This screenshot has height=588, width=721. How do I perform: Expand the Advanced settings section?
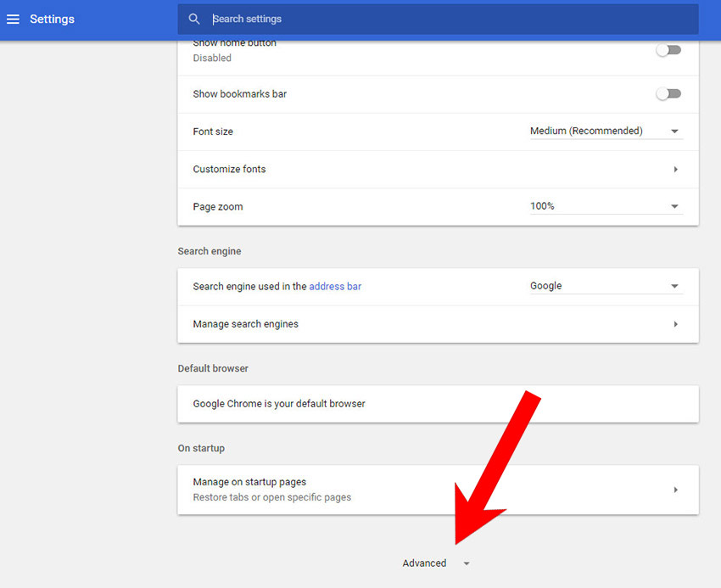click(x=467, y=563)
